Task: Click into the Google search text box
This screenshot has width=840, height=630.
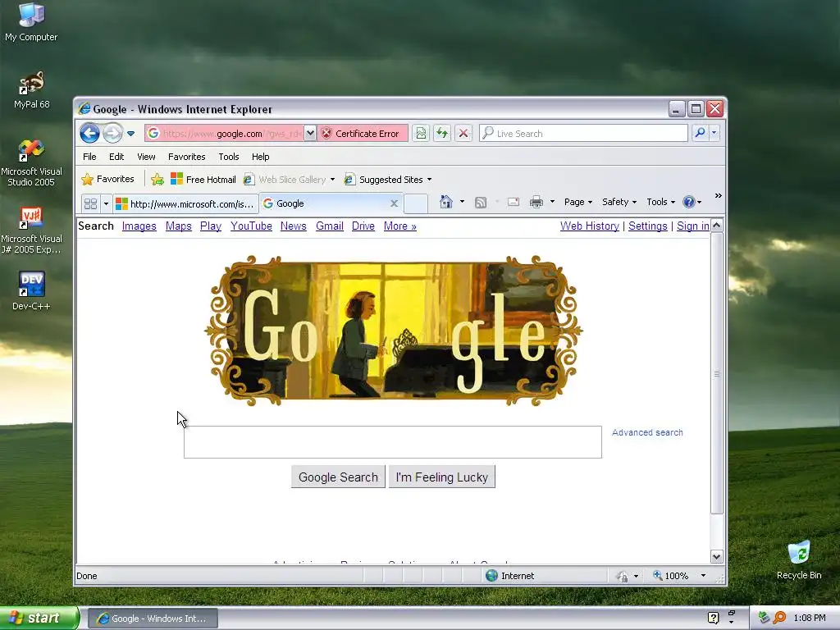Action: (x=393, y=442)
